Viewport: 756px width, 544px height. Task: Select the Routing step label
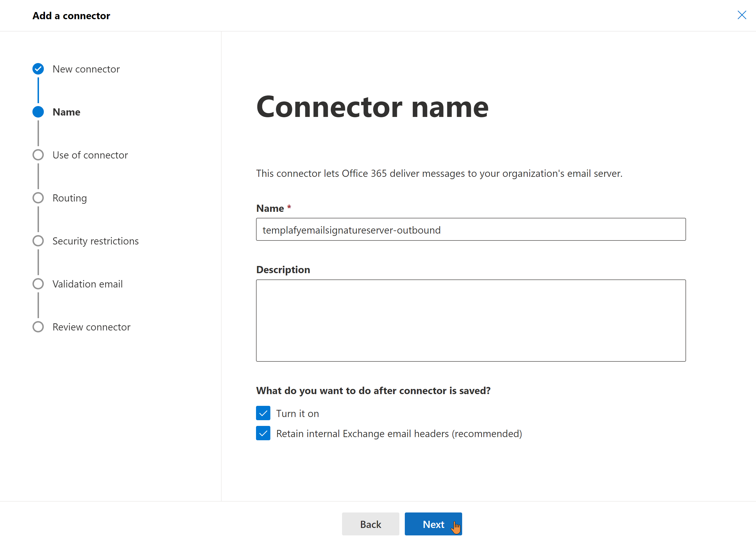(70, 198)
